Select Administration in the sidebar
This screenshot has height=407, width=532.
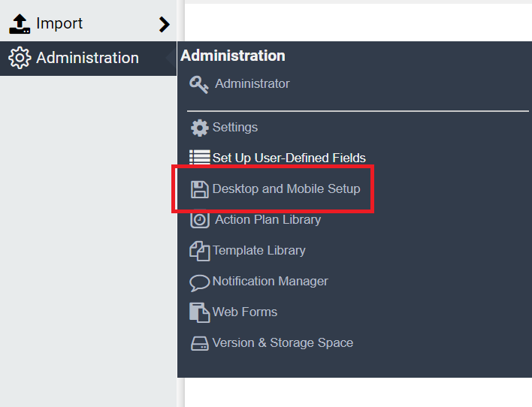point(88,59)
